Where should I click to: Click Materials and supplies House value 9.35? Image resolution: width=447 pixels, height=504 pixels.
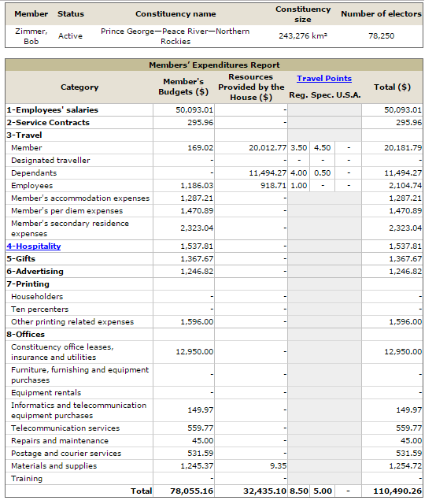(278, 465)
